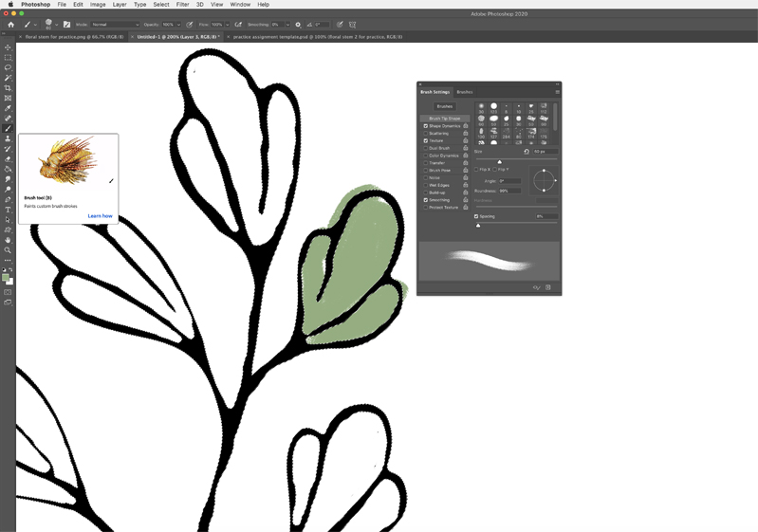758x532 pixels.
Task: Select the Eyedropper tool
Action: 8,108
